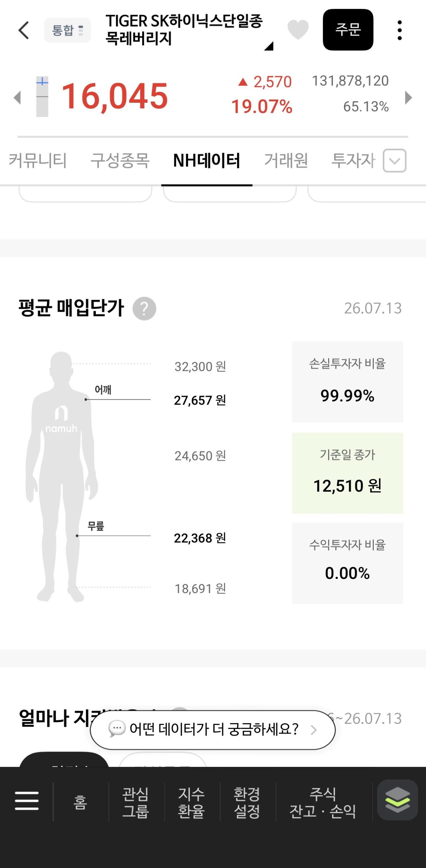
Task: Tap the back arrow icon
Action: (x=24, y=30)
